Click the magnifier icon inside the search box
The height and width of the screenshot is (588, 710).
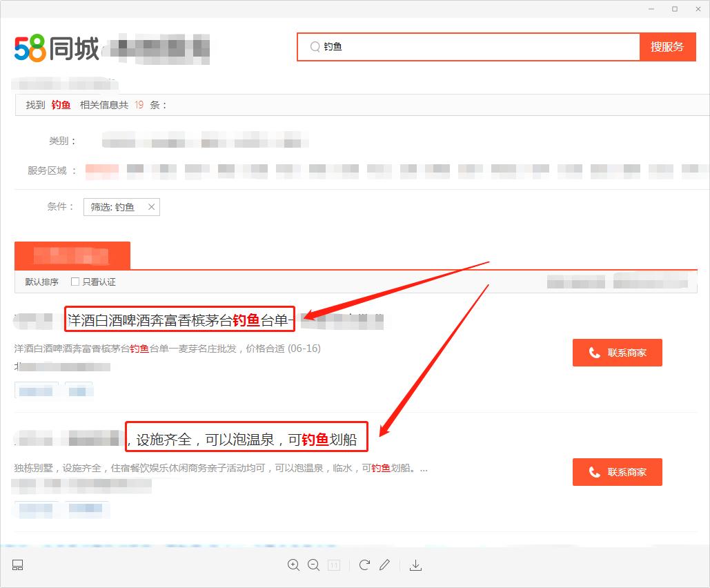point(315,47)
